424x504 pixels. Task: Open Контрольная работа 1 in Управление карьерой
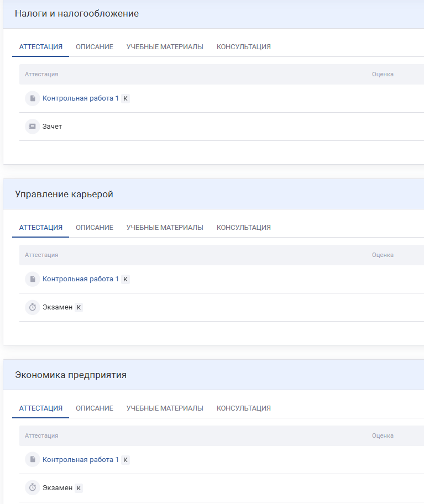point(81,279)
